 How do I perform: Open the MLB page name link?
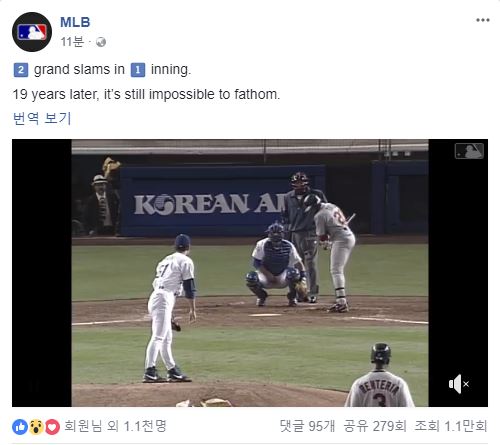(x=75, y=22)
